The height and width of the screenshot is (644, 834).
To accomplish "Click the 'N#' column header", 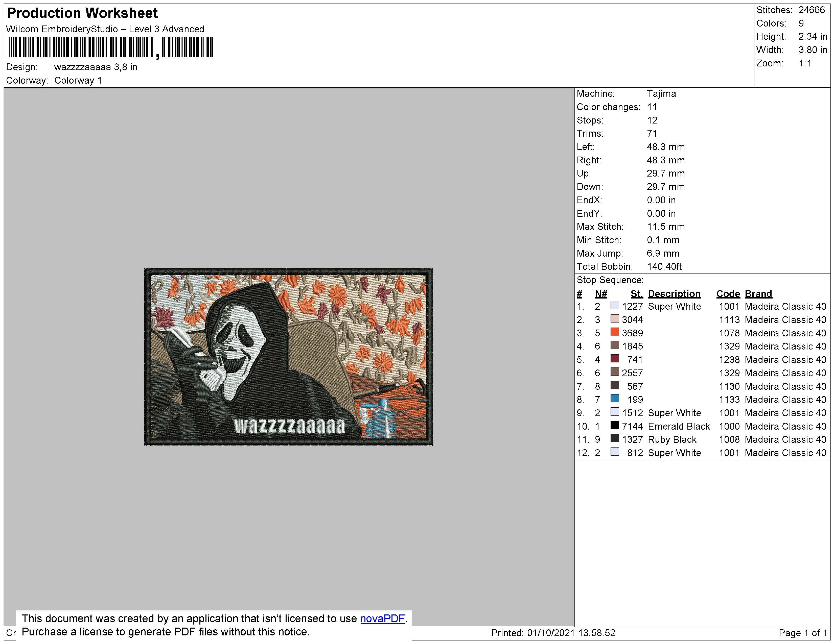I will [x=601, y=294].
